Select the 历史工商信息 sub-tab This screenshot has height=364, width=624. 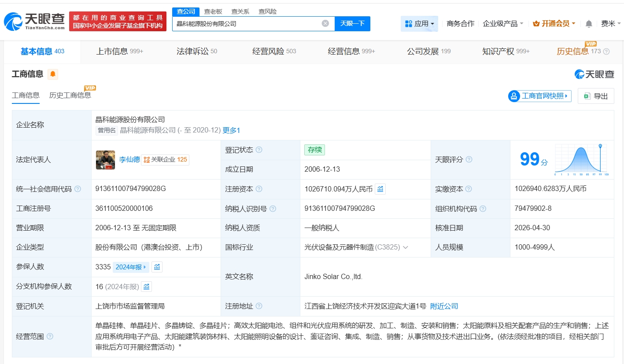(x=70, y=95)
